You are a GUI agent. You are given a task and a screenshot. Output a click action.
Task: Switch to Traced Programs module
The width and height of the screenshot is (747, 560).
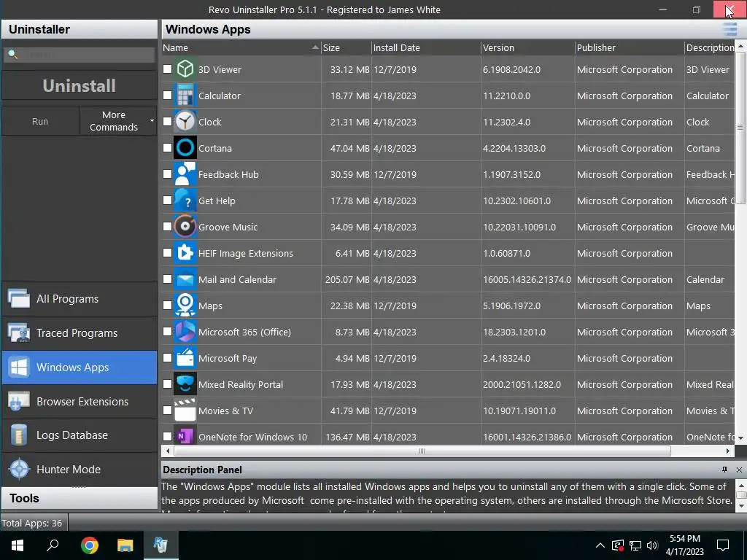point(80,333)
